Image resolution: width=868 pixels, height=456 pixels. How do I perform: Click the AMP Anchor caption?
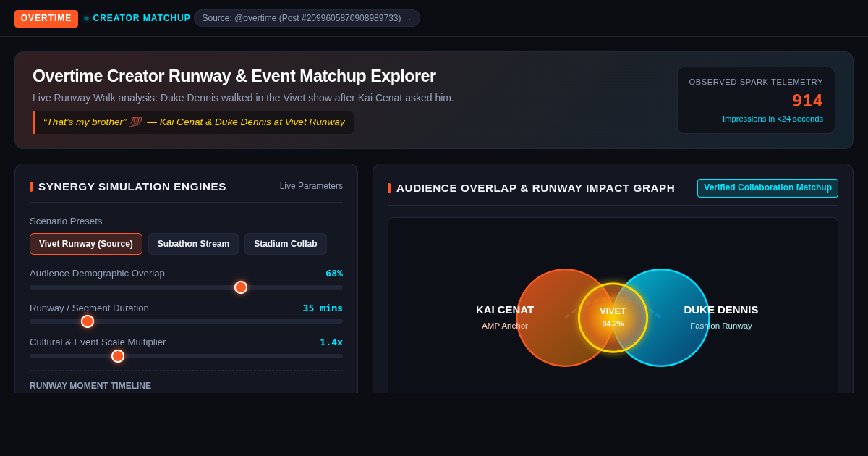505,326
